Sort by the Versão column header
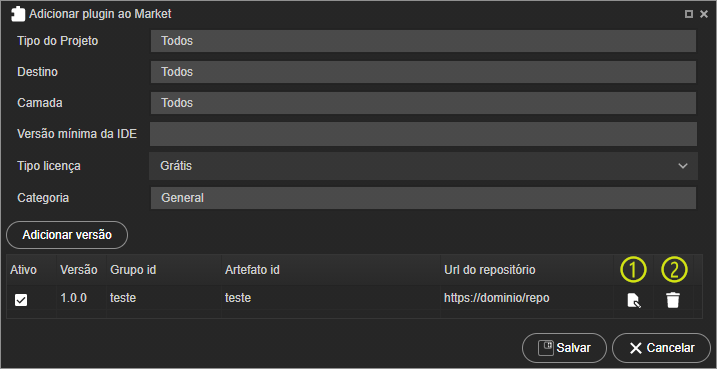This screenshot has height=369, width=717. (x=79, y=270)
